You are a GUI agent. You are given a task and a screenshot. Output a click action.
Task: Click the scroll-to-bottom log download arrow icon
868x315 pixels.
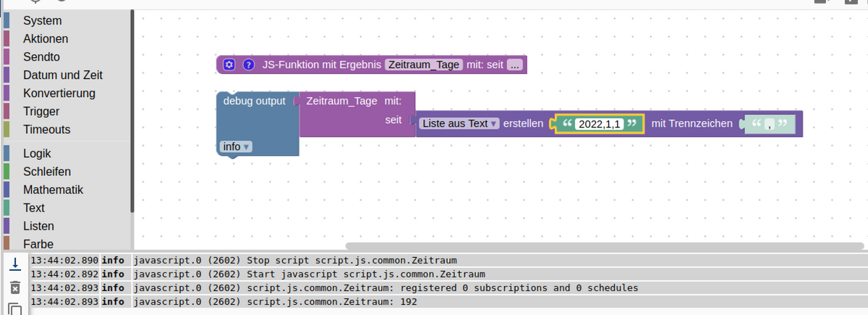pos(15,265)
